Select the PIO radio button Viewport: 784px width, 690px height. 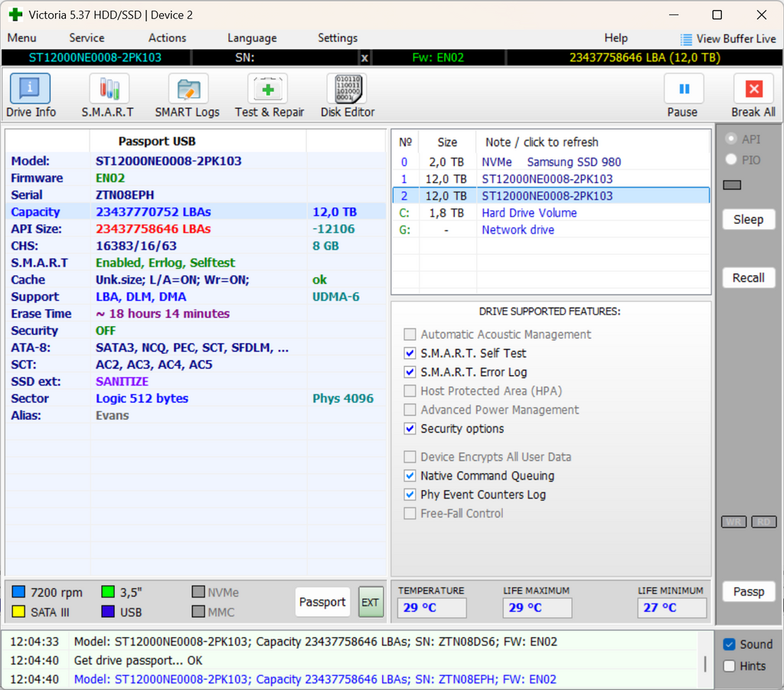[731, 159]
